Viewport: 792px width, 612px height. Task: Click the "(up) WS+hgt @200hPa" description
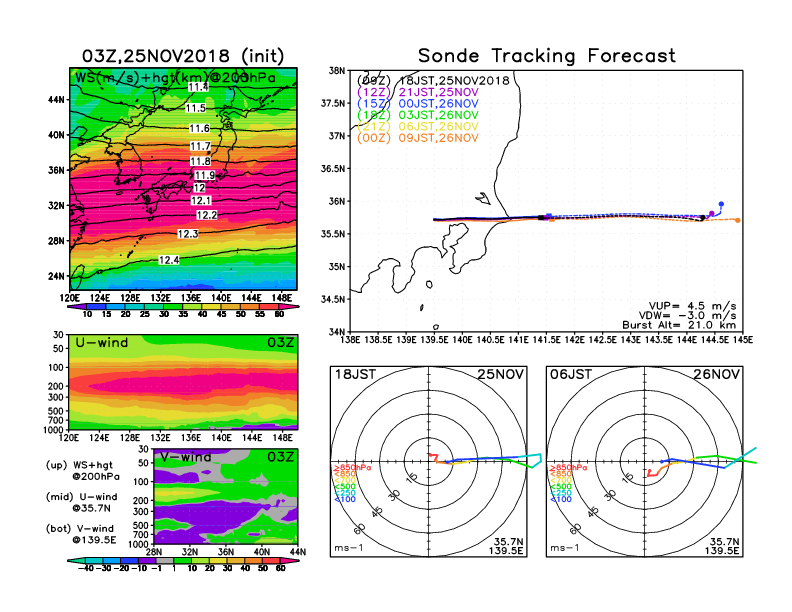83,471
